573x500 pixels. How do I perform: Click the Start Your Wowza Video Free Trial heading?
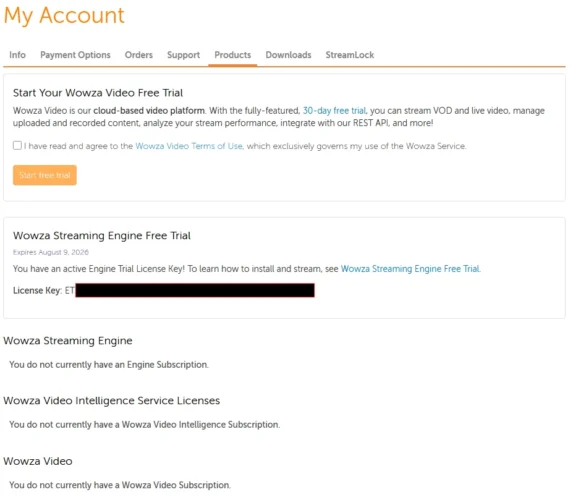pyautogui.click(x=98, y=93)
